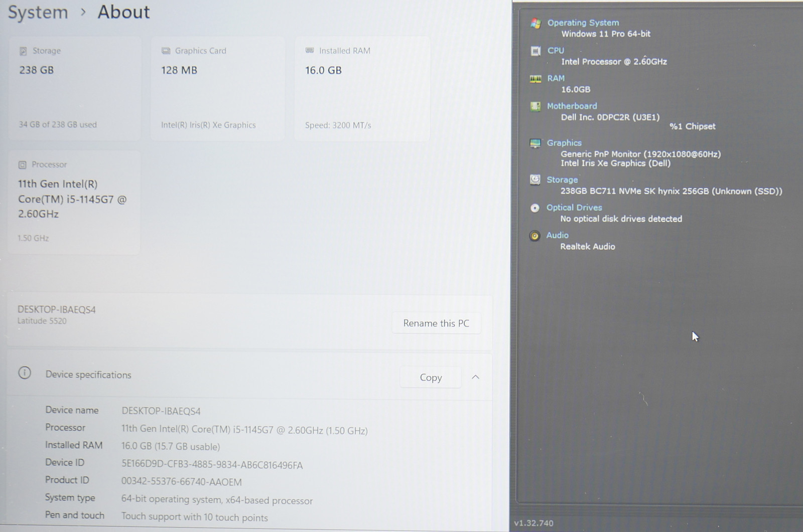Screen dimensions: 803x532
Task: Select 'Touch support with 10 touch points'
Action: click(x=194, y=517)
